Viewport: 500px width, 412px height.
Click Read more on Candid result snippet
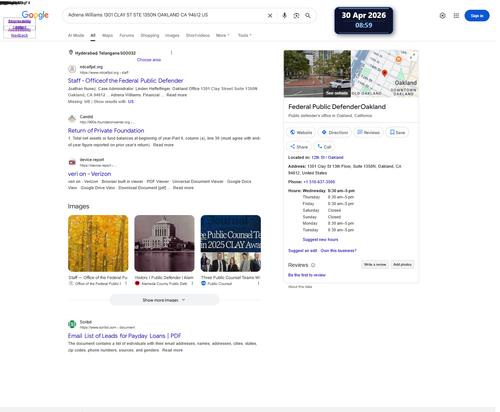click(163, 145)
